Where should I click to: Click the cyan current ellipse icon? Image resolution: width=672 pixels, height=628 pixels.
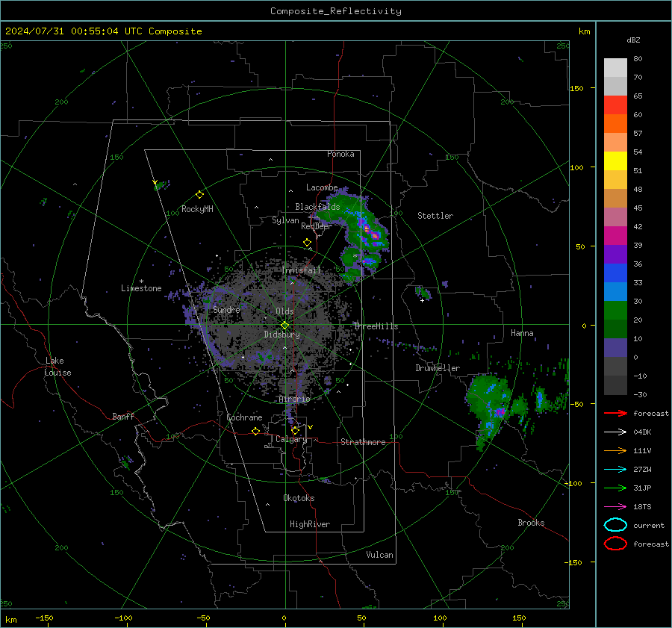(615, 525)
